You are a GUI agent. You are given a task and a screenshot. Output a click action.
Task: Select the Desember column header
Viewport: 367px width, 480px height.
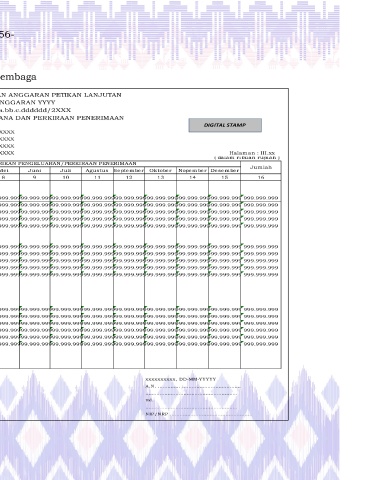[x=224, y=170]
